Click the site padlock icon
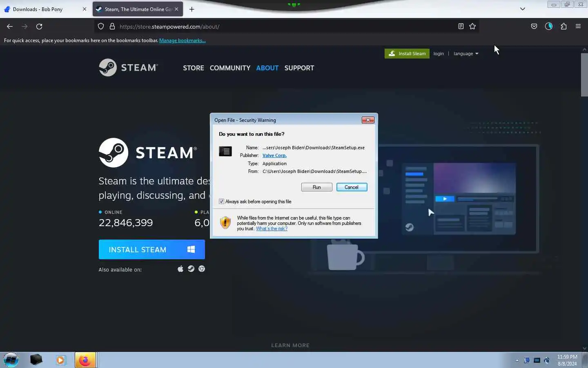This screenshot has width=588, height=368. (x=112, y=27)
